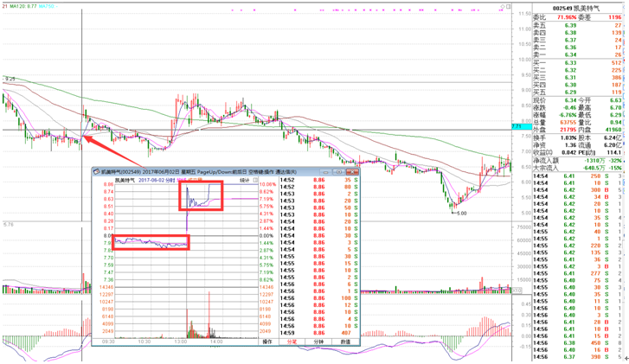Image resolution: width=629 pixels, height=364 pixels.
Task: Click the 总量 63755 value
Action: click(568, 122)
